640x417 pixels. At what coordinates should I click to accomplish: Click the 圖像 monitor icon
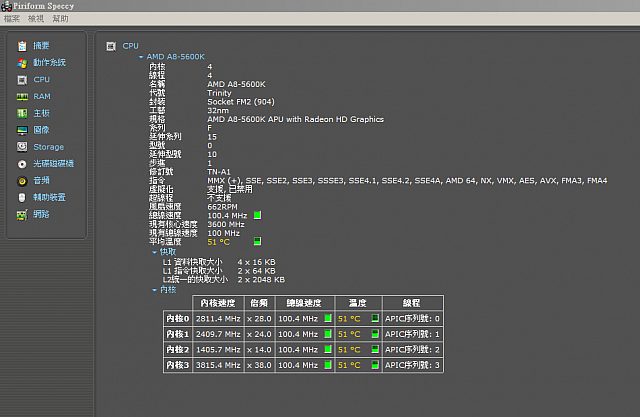coord(22,130)
